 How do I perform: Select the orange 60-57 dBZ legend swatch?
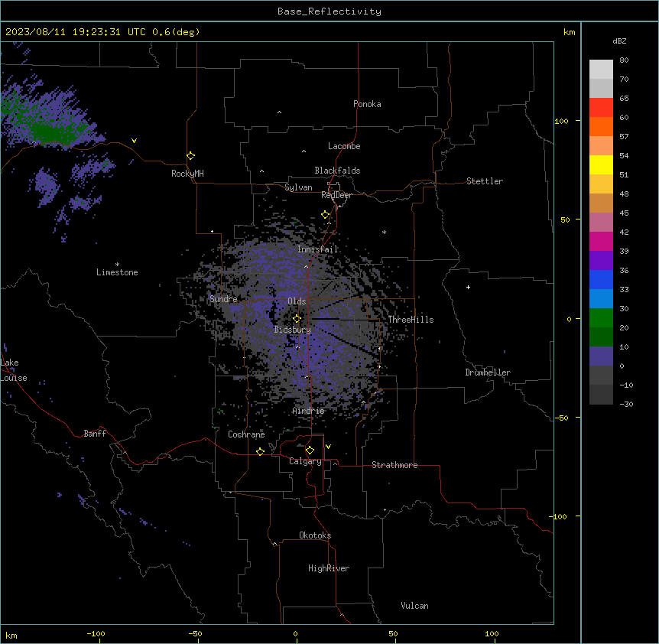pos(601,126)
